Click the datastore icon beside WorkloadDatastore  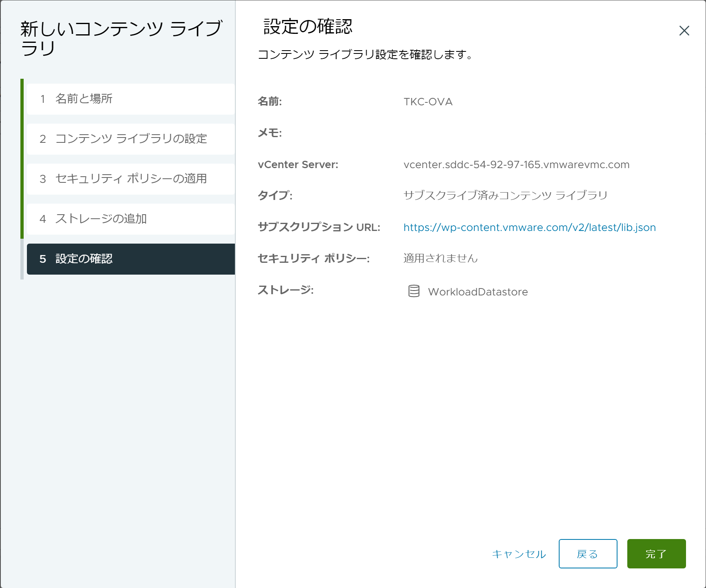pyautogui.click(x=414, y=291)
